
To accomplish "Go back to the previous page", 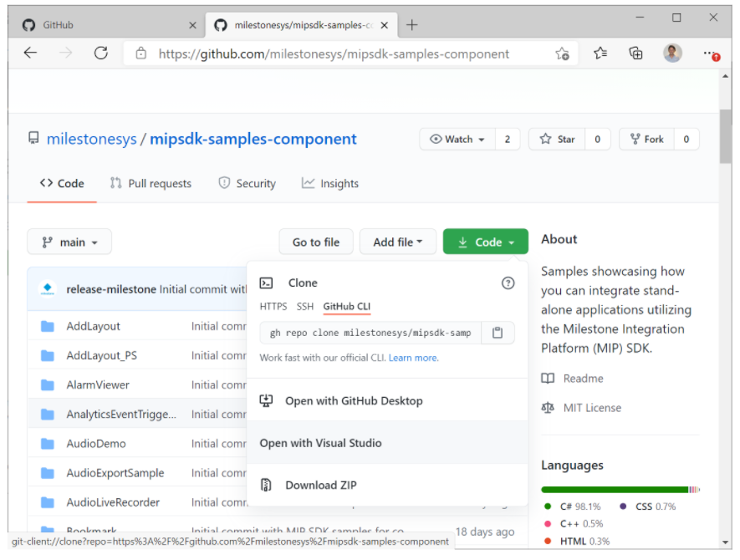I will [x=30, y=53].
